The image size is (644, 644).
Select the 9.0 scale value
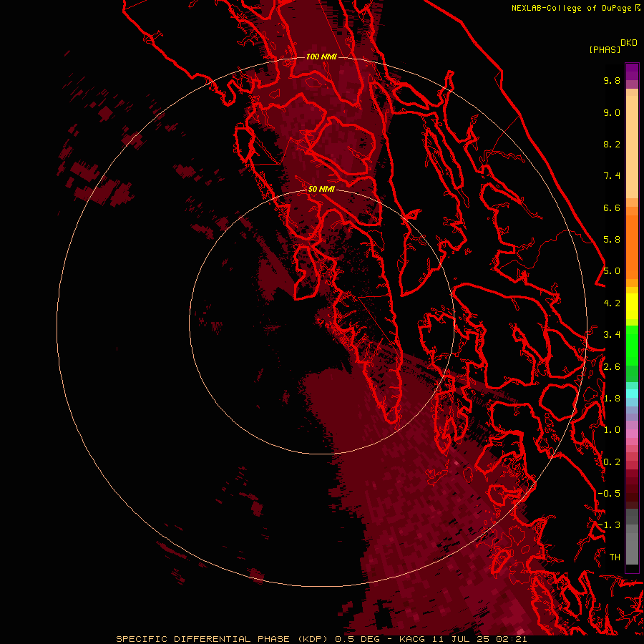612,112
